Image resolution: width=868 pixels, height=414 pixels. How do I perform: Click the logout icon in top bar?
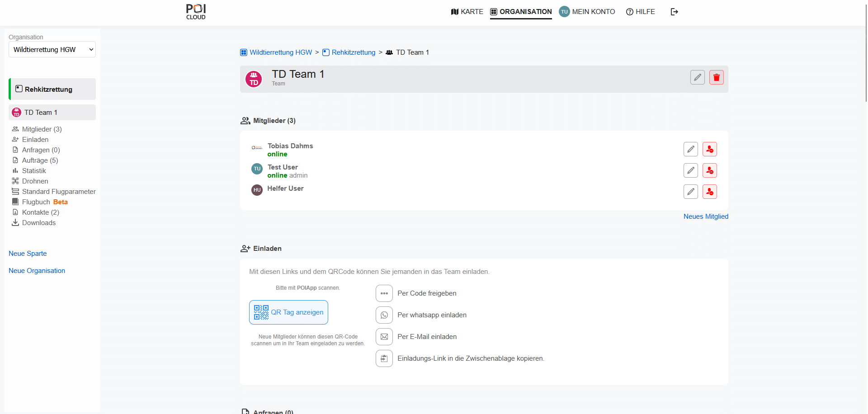pos(674,12)
